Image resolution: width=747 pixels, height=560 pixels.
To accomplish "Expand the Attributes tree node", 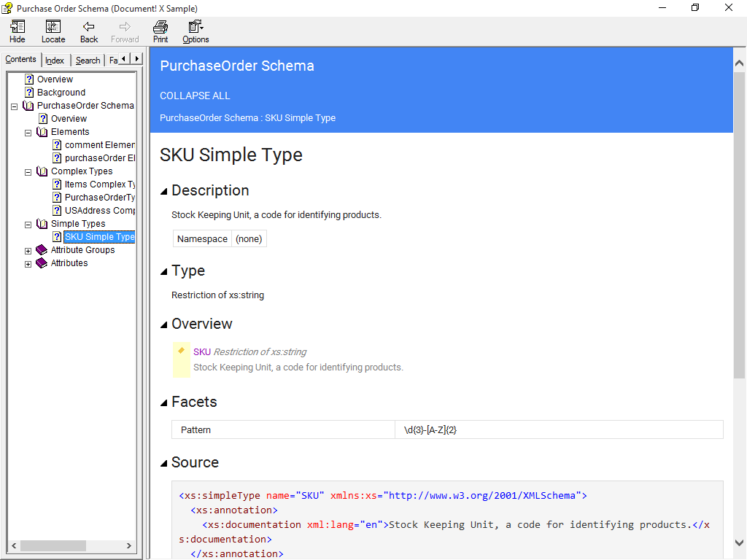I will tap(28, 264).
